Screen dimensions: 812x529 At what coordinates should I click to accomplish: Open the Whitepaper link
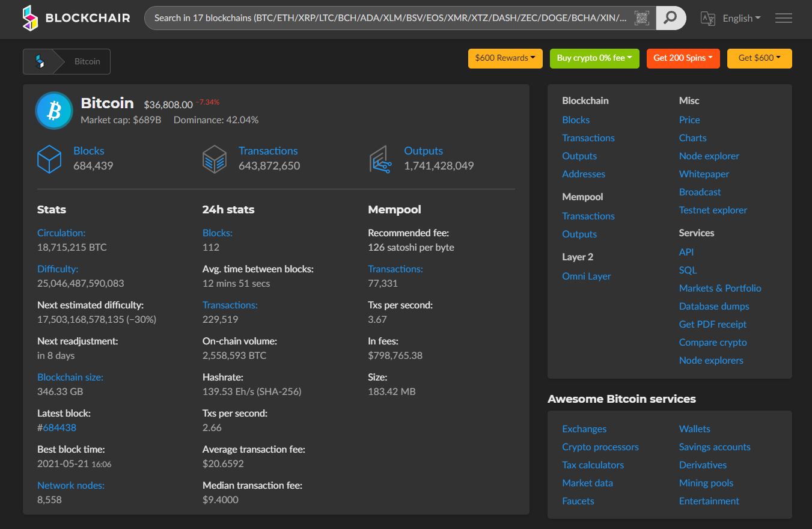[704, 174]
